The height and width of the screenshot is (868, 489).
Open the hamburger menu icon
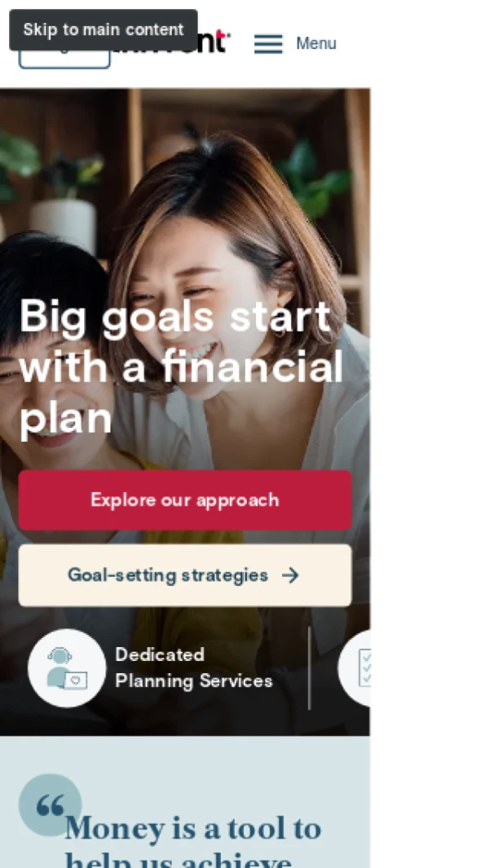pos(268,44)
